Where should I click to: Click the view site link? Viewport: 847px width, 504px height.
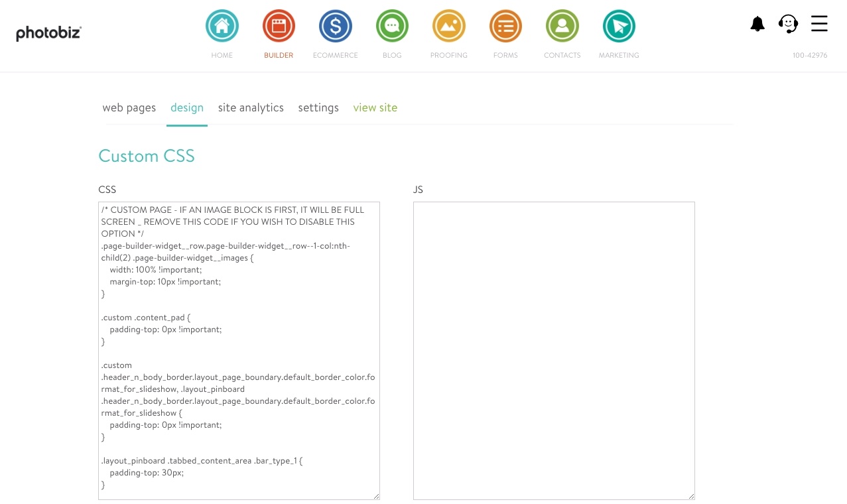pos(375,107)
